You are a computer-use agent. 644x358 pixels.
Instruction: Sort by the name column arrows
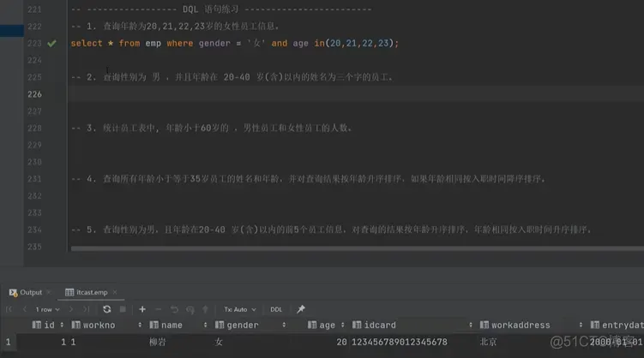pyautogui.click(x=205, y=325)
